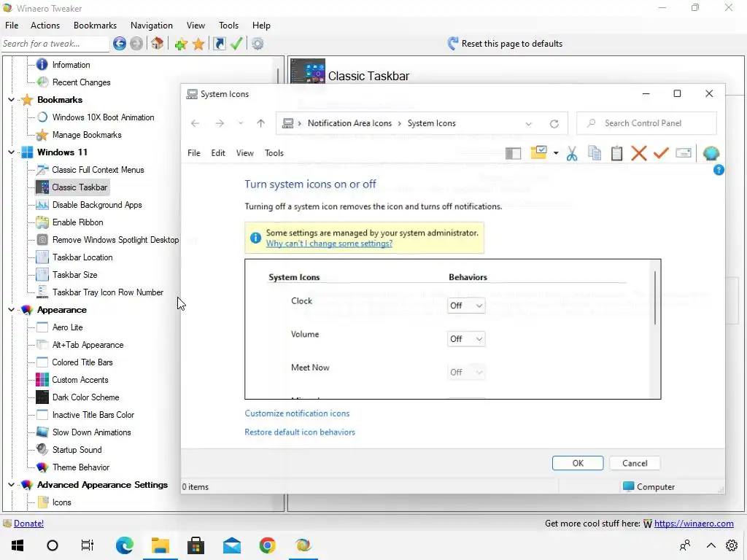Open Mail app from taskbar
This screenshot has width=747, height=560.
(x=231, y=545)
